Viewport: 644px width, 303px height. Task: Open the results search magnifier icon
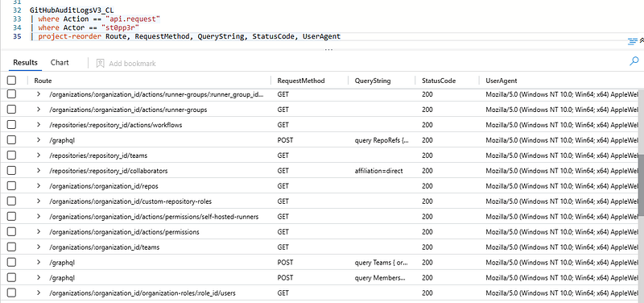coord(634,62)
